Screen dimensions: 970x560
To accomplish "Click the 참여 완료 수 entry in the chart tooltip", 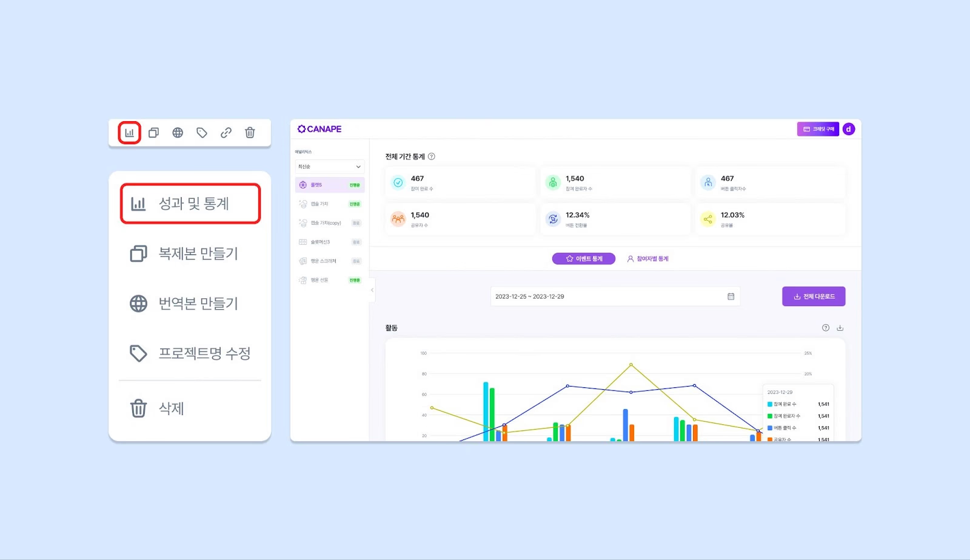I will (798, 404).
